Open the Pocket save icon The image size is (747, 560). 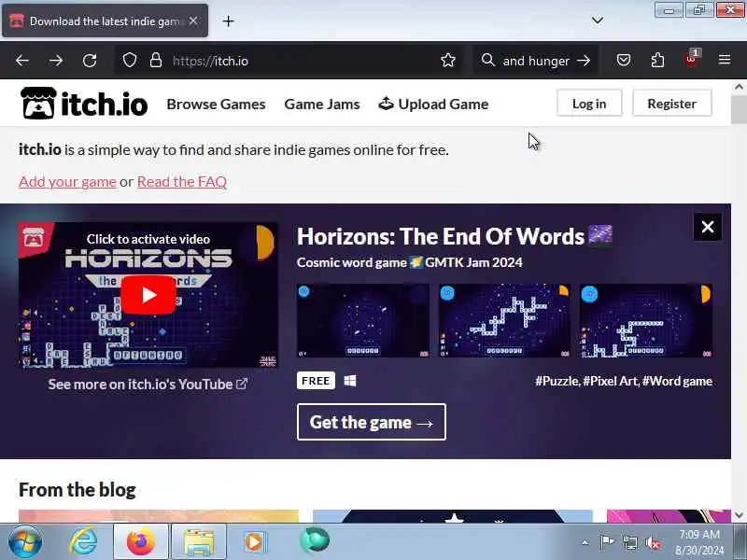[624, 61]
